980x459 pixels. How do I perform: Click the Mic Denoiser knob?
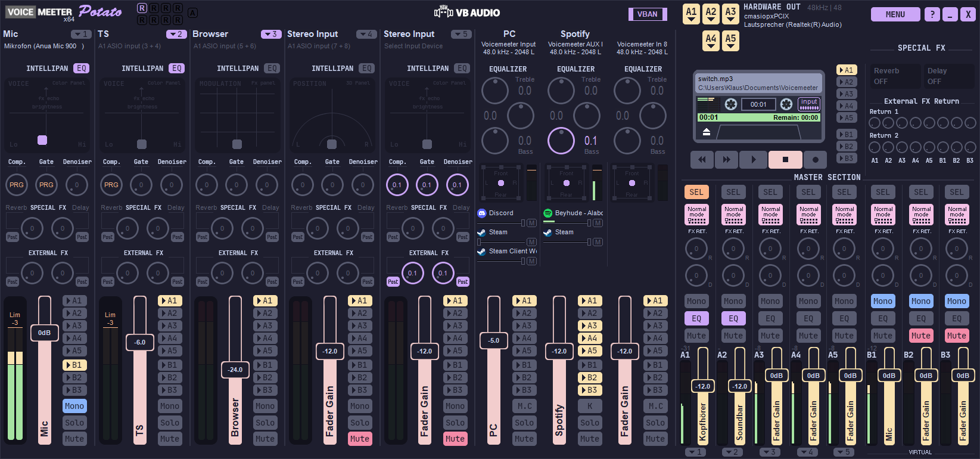coord(77,185)
